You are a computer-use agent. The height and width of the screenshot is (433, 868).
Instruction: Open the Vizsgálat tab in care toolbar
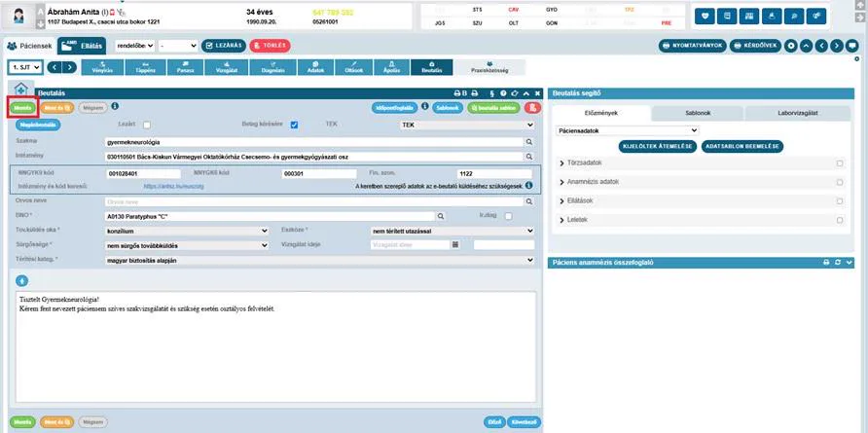226,67
